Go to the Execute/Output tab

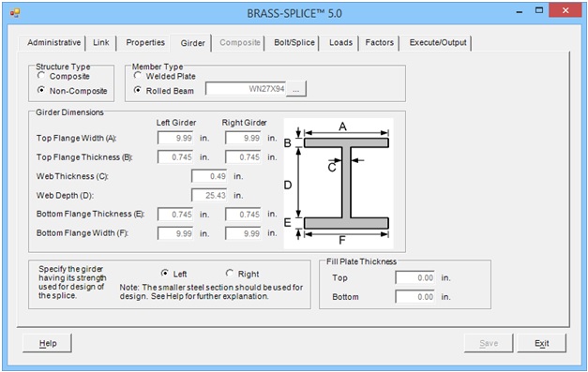438,43
